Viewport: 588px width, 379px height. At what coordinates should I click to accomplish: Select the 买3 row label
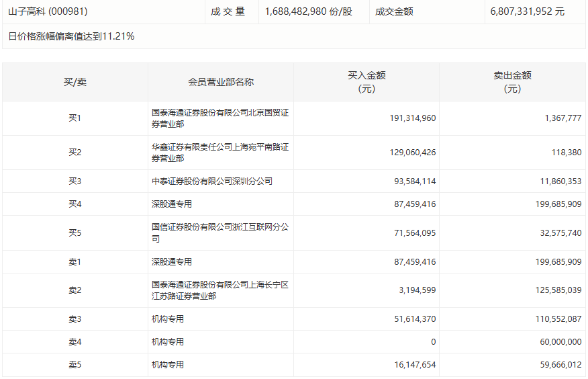coord(75,181)
